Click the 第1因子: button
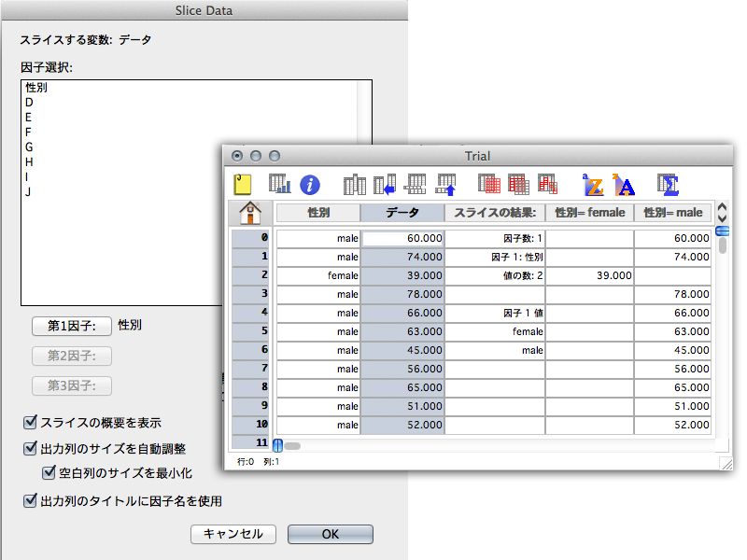747x560 pixels. pos(72,326)
